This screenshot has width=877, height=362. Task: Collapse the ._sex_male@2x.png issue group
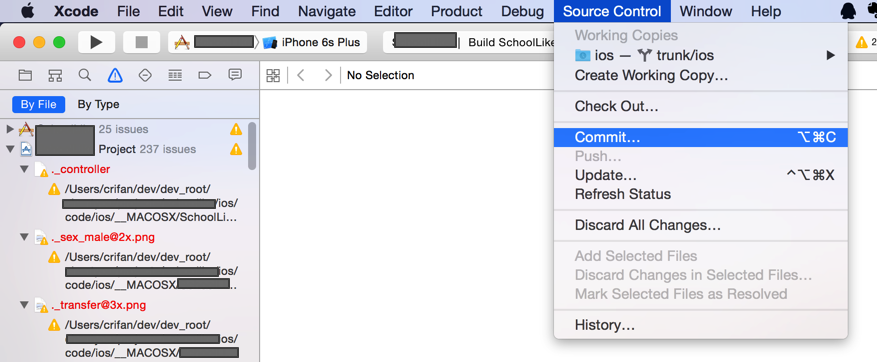pyautogui.click(x=23, y=237)
